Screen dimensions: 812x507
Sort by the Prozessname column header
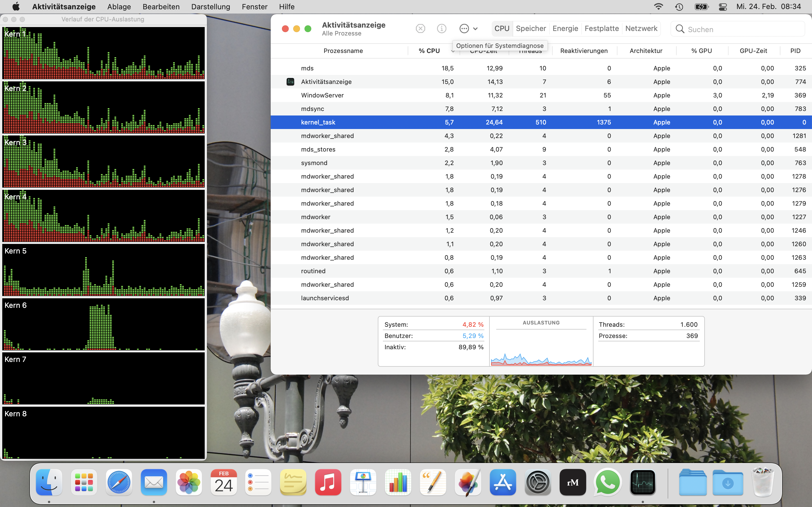click(x=343, y=51)
